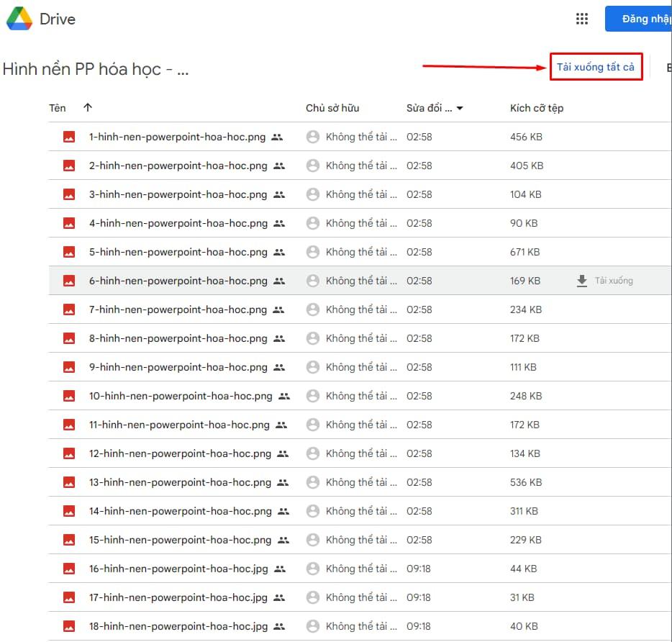Sort by the Tên column header
The height and width of the screenshot is (642, 672).
pos(58,108)
